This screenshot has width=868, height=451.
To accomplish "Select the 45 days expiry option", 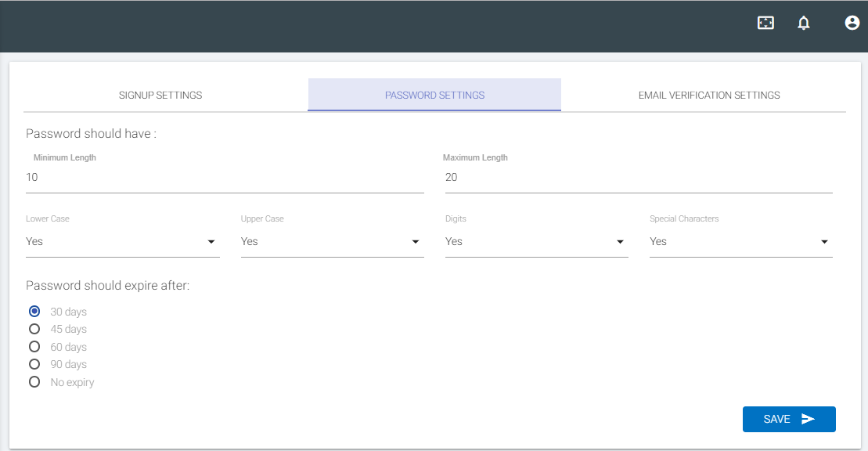I will point(34,329).
